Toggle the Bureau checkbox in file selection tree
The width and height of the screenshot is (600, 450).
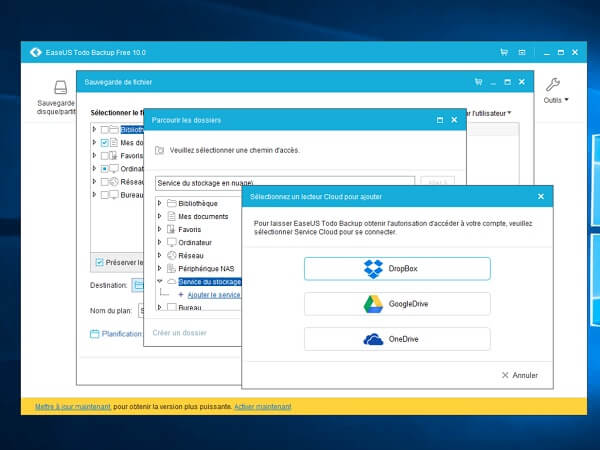(104, 195)
